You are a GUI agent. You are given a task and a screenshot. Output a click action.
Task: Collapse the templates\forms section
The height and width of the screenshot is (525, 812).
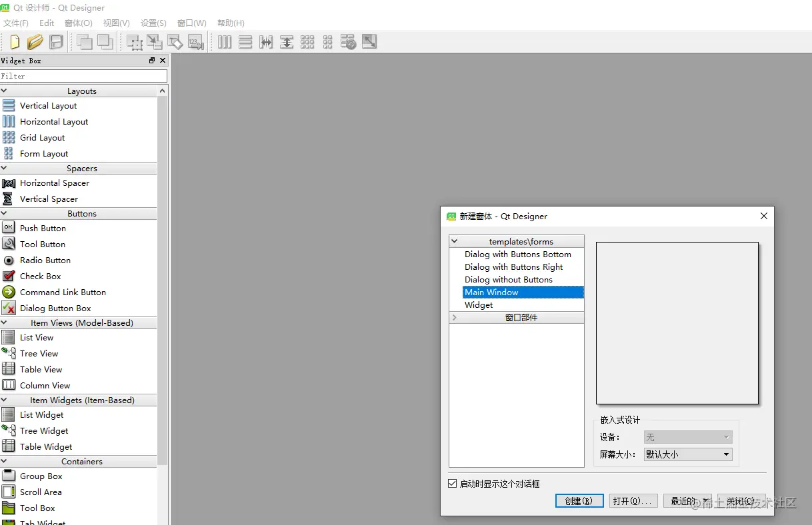pyautogui.click(x=454, y=241)
